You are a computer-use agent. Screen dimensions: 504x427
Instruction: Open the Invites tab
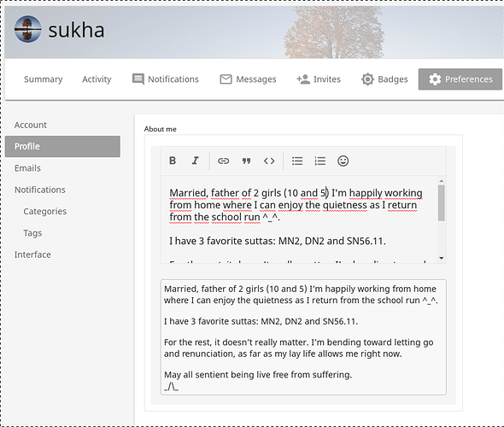[x=319, y=79]
